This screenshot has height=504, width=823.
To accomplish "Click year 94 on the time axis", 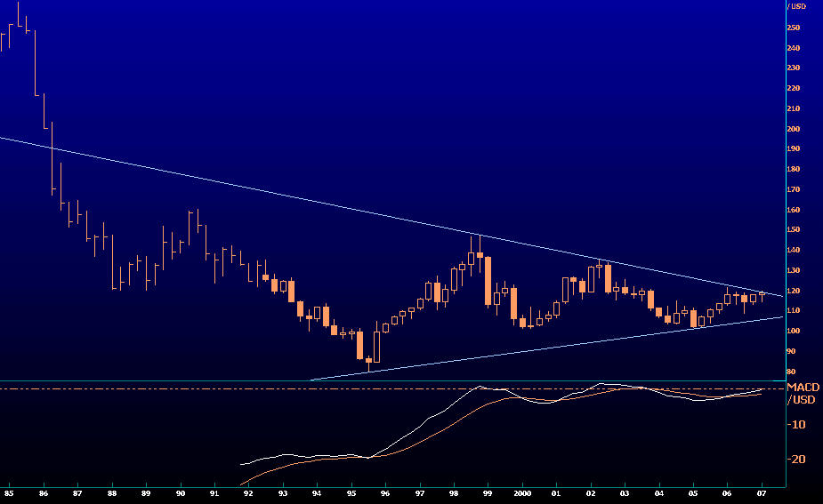I will [x=317, y=493].
